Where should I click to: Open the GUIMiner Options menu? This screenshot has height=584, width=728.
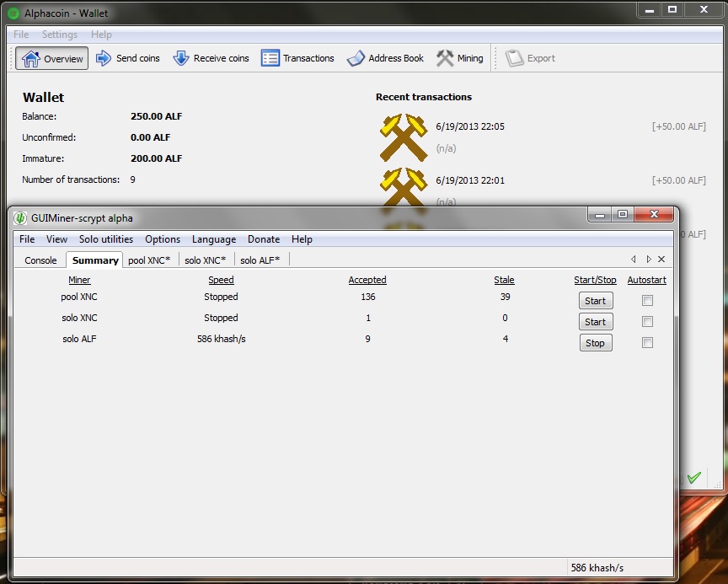[x=163, y=239]
